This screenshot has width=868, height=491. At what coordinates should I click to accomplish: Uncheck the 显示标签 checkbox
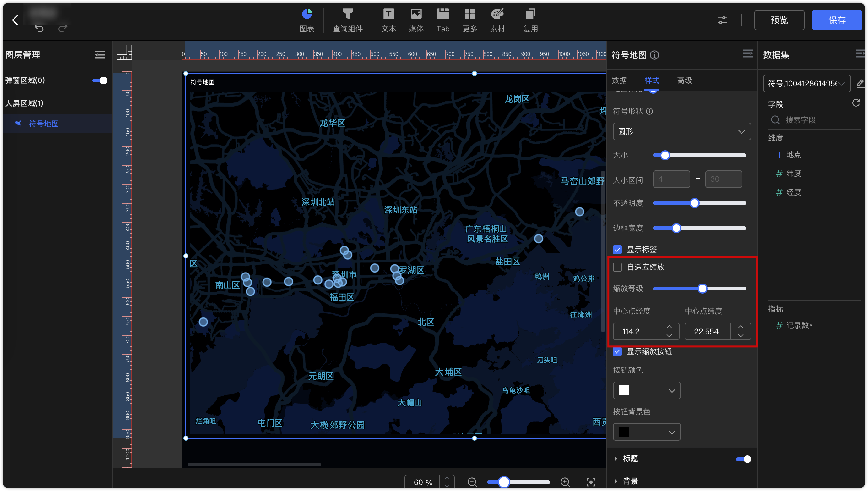tap(617, 250)
